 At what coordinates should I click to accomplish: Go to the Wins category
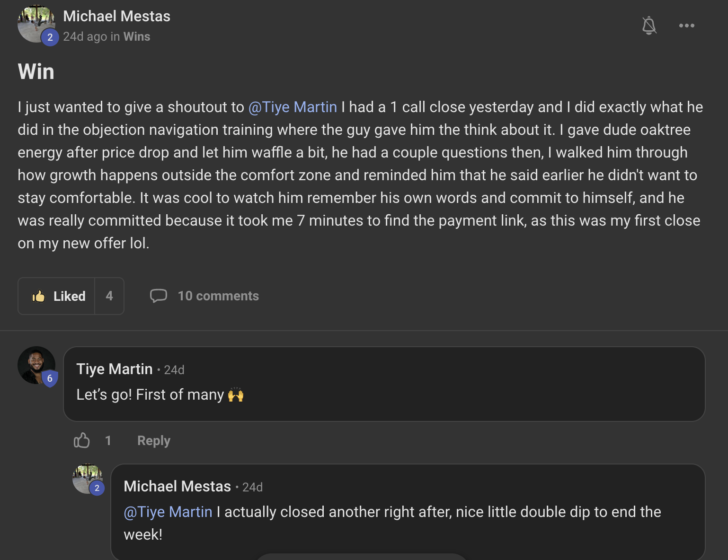tap(137, 37)
